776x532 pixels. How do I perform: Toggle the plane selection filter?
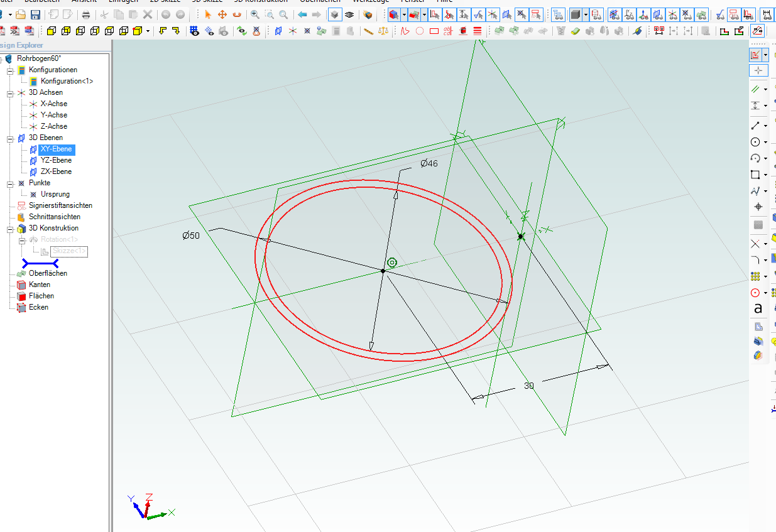(x=506, y=14)
